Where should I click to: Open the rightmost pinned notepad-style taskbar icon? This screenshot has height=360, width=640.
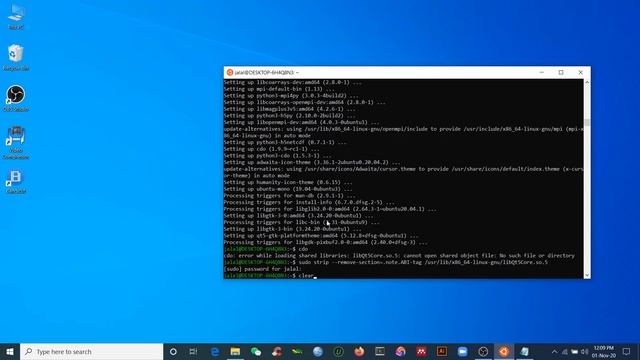(x=524, y=351)
